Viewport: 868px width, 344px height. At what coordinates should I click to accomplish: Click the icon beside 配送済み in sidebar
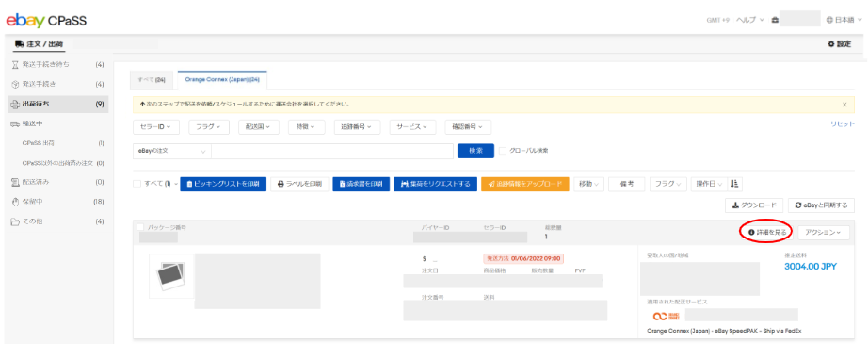click(x=15, y=182)
